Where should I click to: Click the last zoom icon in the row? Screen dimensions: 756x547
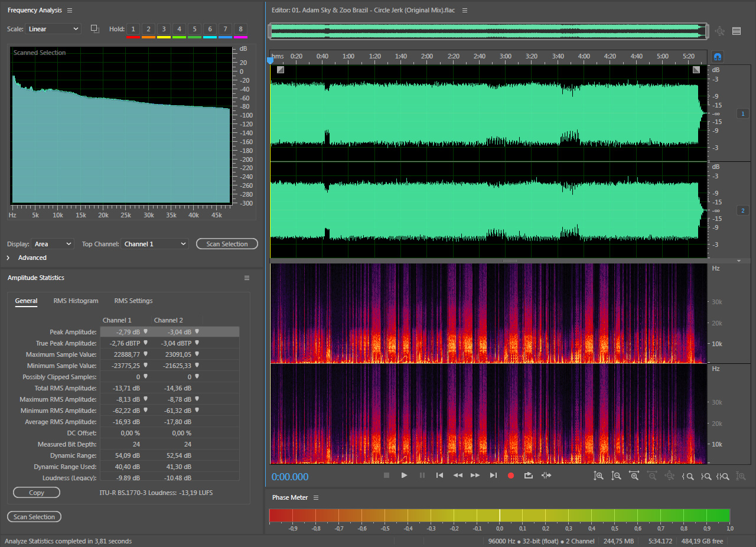[x=741, y=476]
